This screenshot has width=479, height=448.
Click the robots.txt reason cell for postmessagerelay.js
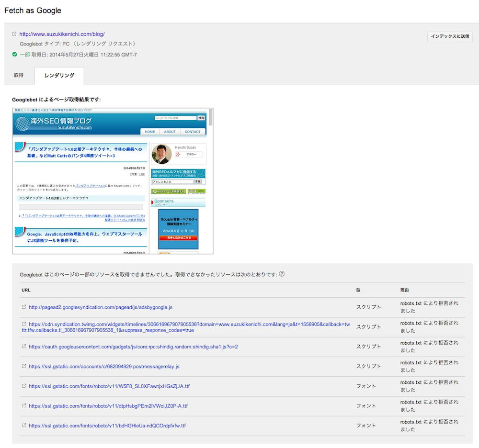[x=429, y=366]
